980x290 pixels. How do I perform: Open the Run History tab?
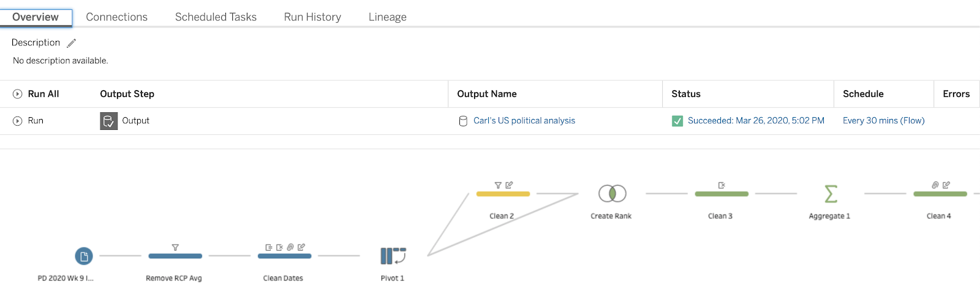click(312, 17)
